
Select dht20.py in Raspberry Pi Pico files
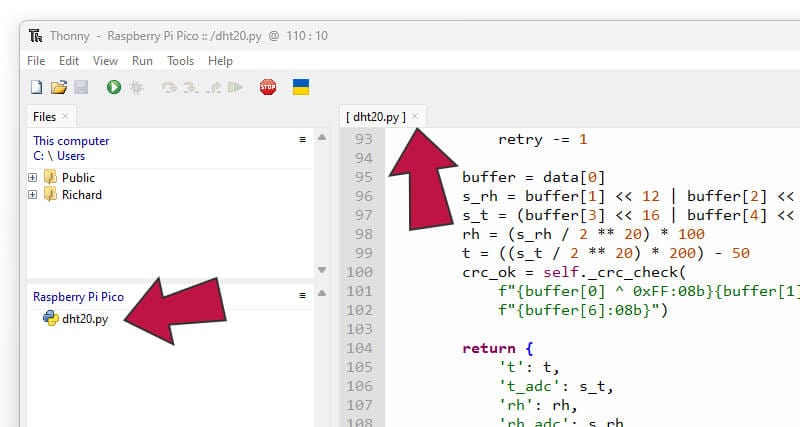click(x=76, y=319)
